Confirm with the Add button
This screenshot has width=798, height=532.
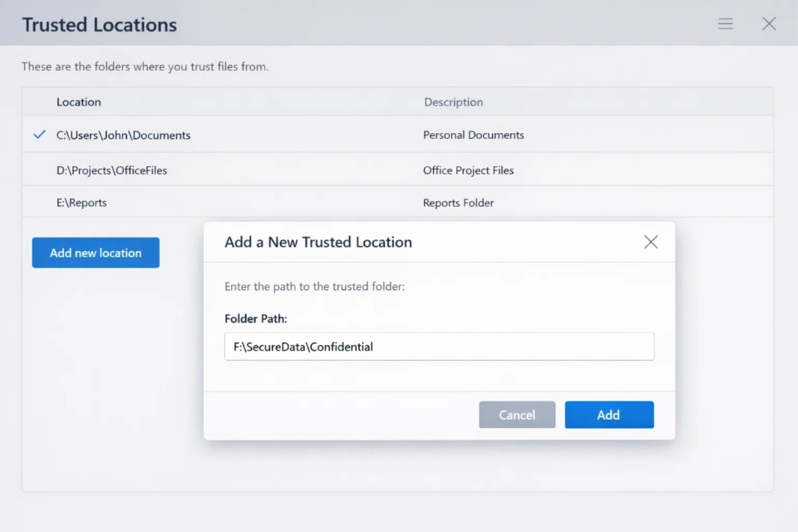tap(609, 414)
